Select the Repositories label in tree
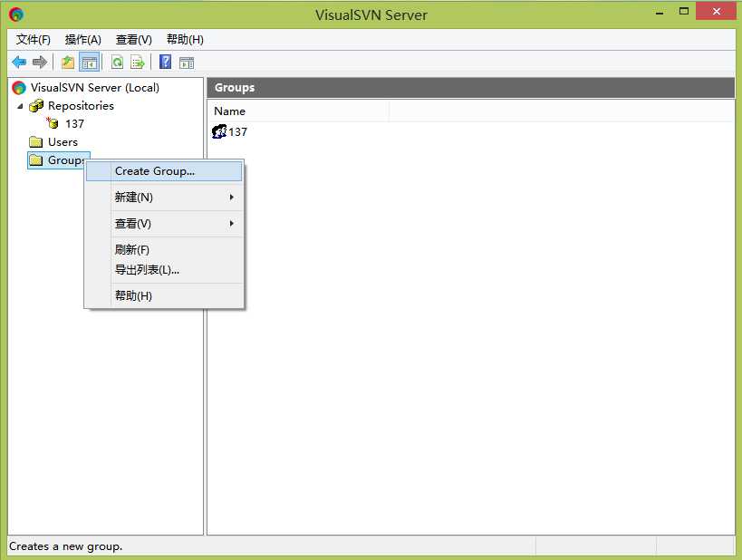This screenshot has width=742, height=560. coord(81,105)
